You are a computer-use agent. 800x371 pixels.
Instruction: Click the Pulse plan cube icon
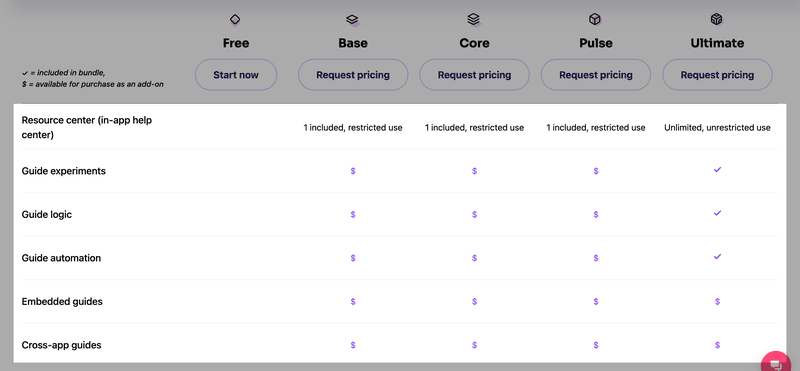594,20
